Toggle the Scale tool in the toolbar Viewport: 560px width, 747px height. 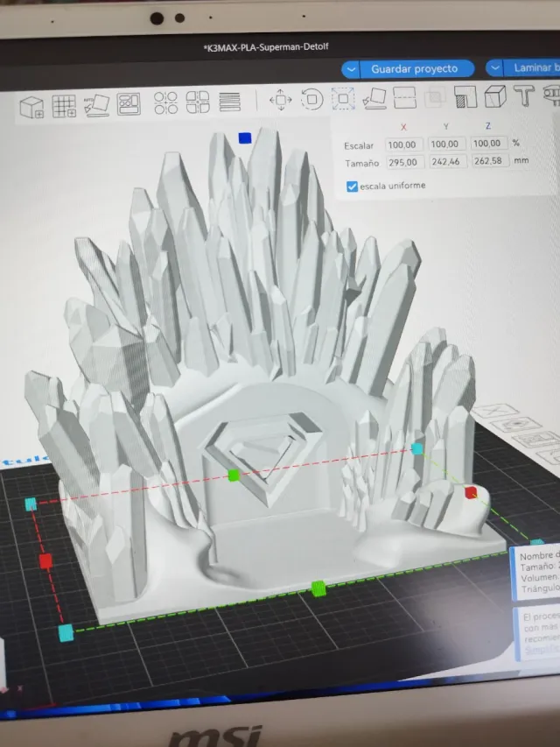344,98
